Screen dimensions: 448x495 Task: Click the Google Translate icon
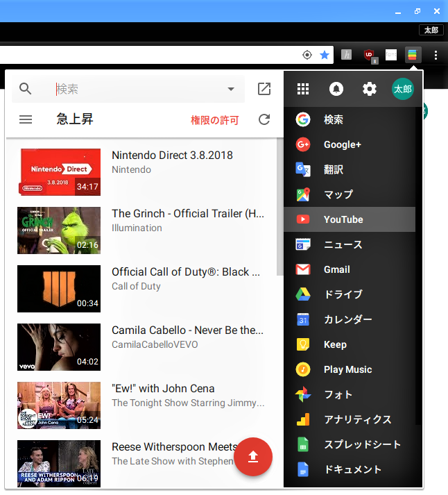coord(303,169)
